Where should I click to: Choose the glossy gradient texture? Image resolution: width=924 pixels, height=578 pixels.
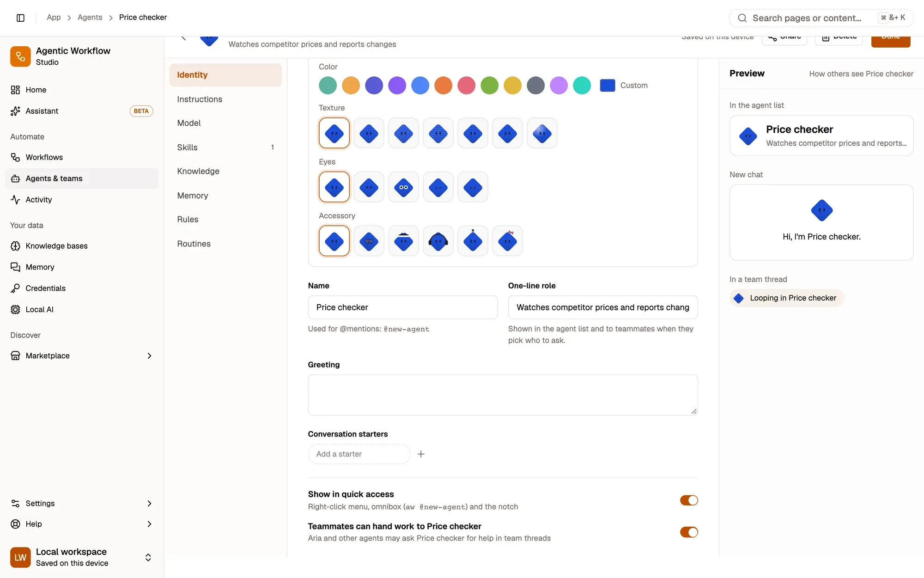[x=542, y=133]
